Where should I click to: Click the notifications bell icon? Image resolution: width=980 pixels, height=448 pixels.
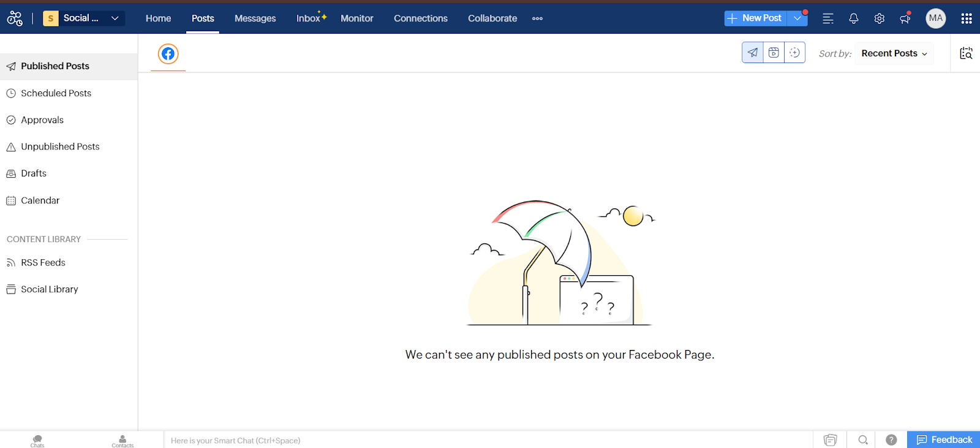tap(853, 18)
